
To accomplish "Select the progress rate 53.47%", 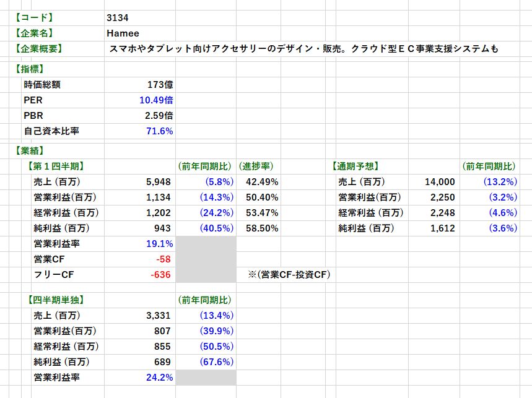I will point(262,213).
